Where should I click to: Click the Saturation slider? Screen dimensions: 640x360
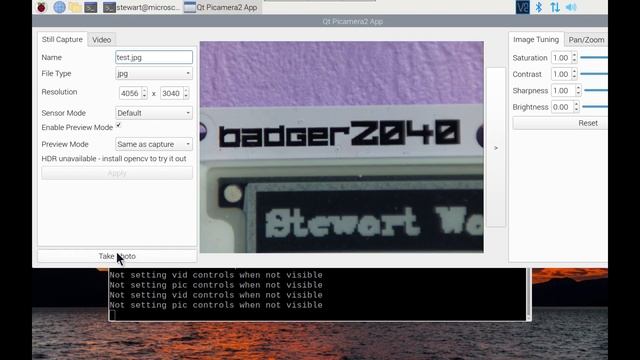594,58
